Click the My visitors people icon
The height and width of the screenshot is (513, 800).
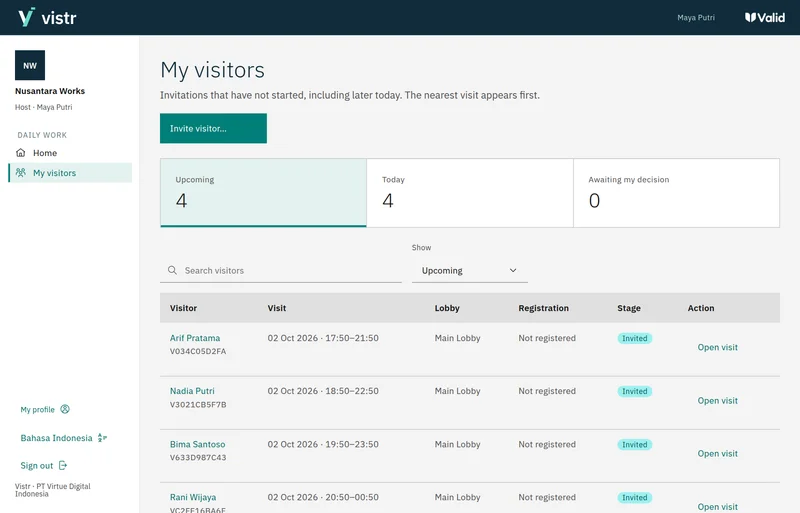tap(20, 173)
